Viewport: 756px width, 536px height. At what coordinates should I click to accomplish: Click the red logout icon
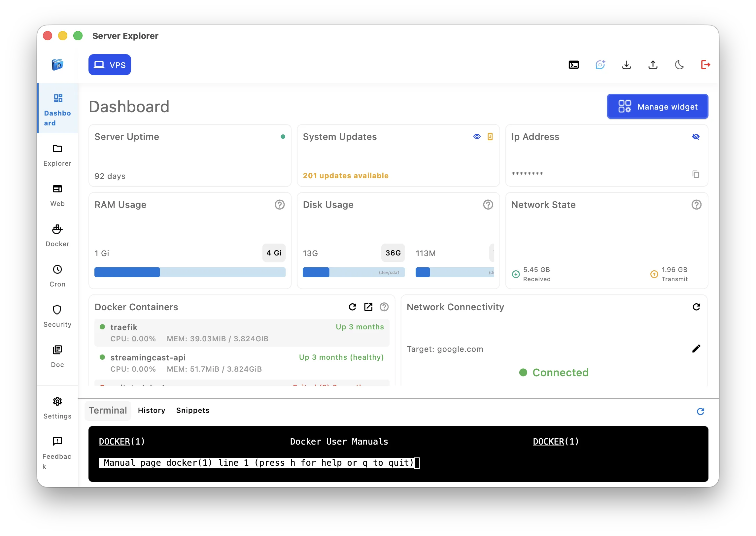pyautogui.click(x=705, y=65)
